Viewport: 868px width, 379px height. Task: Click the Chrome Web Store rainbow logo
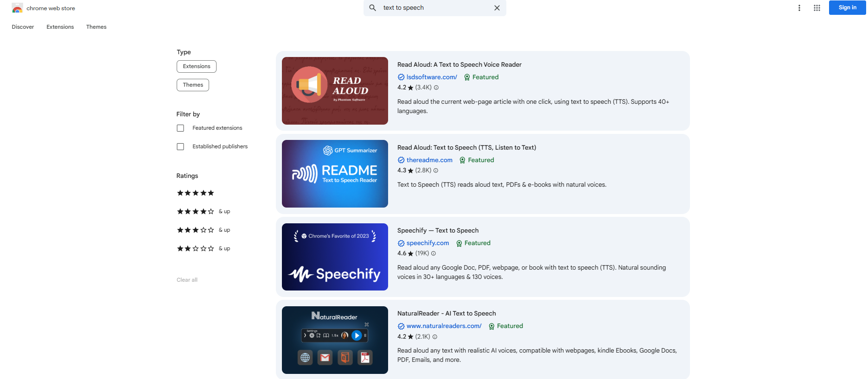[17, 8]
